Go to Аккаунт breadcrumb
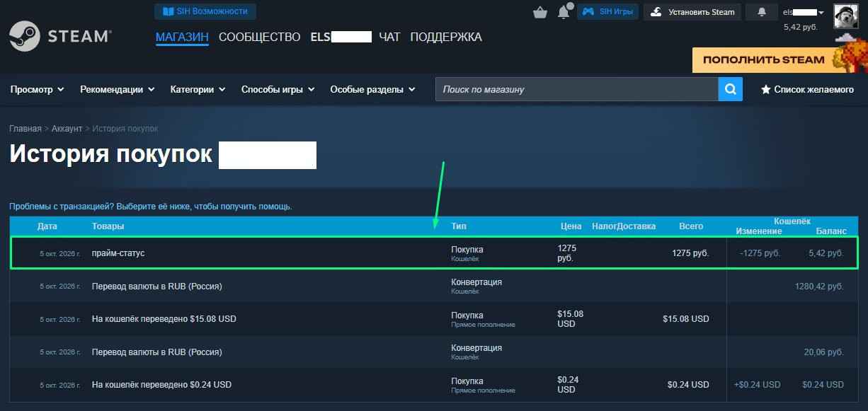868x411 pixels. click(67, 129)
